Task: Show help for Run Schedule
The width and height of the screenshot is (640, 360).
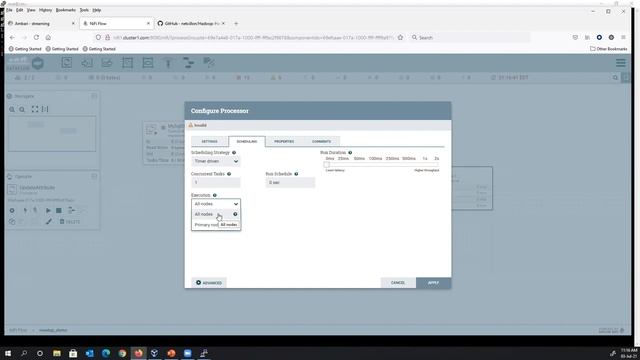Action: pos(296,174)
